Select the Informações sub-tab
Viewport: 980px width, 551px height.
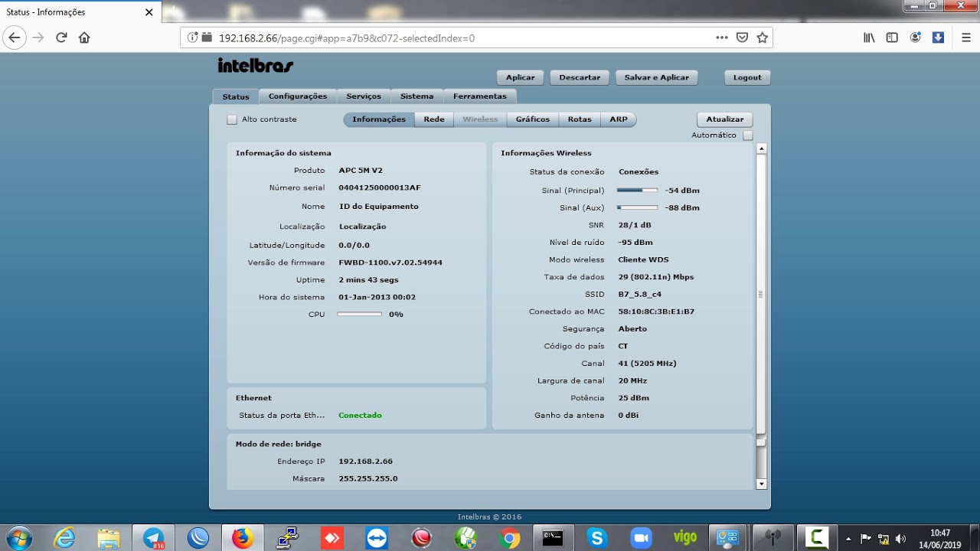tap(379, 119)
